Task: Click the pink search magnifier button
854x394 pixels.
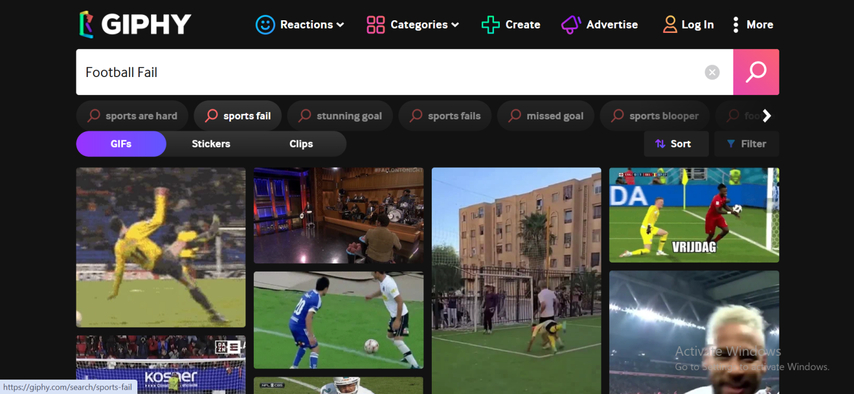Action: 756,72
